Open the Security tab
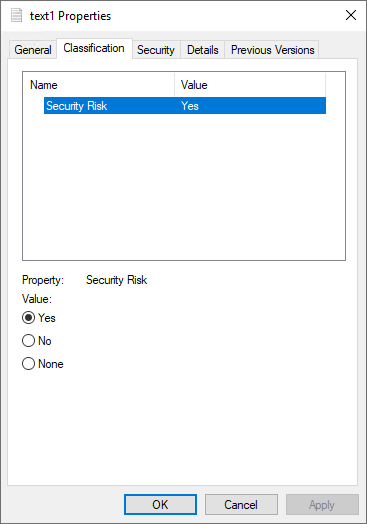Viewport: 367px width, 524px height. 156,50
